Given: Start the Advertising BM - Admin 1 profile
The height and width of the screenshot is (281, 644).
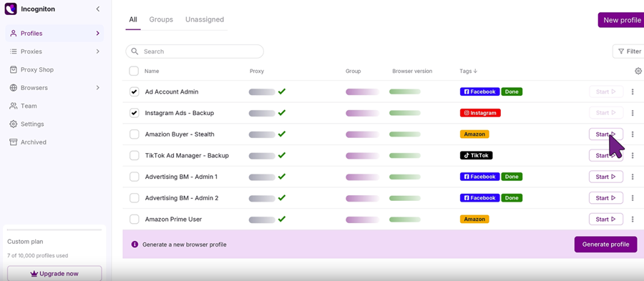Looking at the screenshot, I should pos(606,177).
